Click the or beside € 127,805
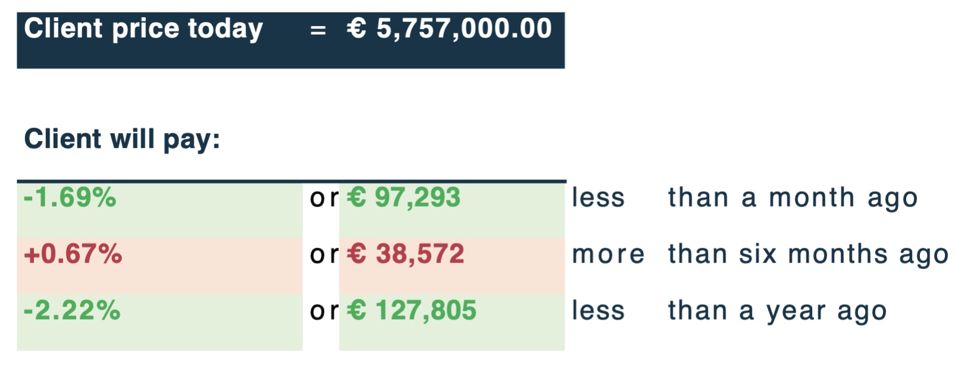 (x=324, y=311)
